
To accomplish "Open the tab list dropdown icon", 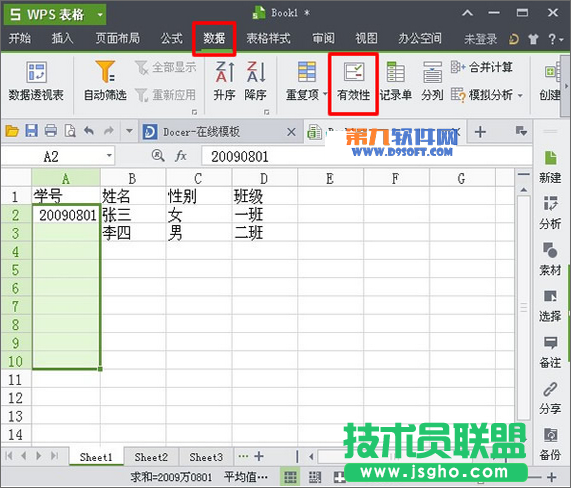I will coord(521,131).
